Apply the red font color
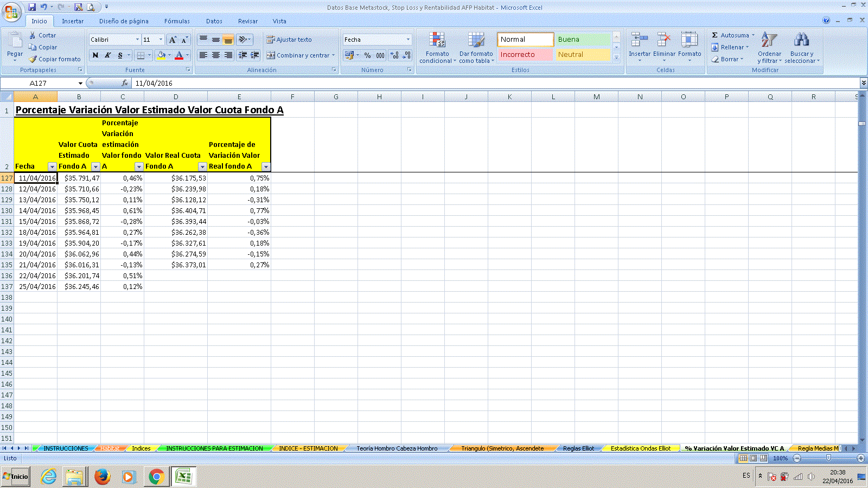The height and width of the screenshot is (488, 868). coord(179,55)
